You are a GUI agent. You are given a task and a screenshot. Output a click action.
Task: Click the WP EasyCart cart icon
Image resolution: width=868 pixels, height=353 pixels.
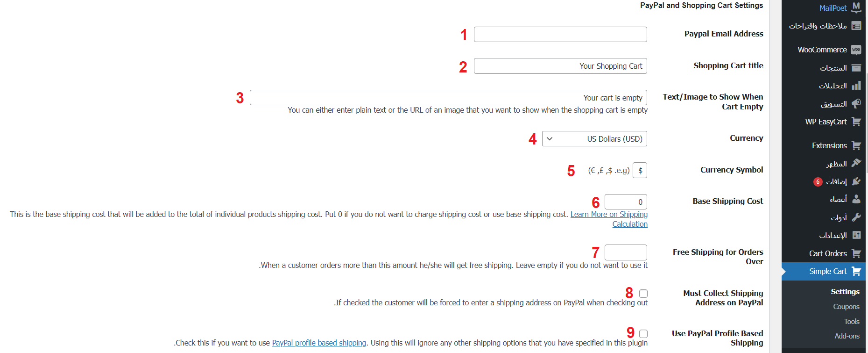856,122
